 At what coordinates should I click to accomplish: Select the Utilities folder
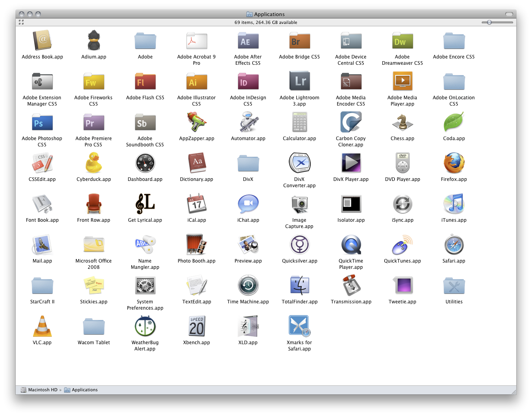454,286
